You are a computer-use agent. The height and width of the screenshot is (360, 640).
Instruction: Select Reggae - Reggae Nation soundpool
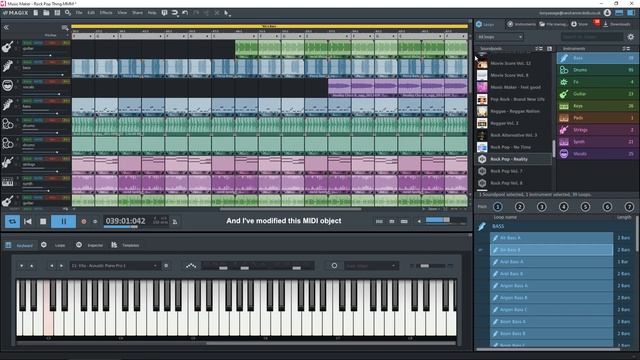click(513, 111)
